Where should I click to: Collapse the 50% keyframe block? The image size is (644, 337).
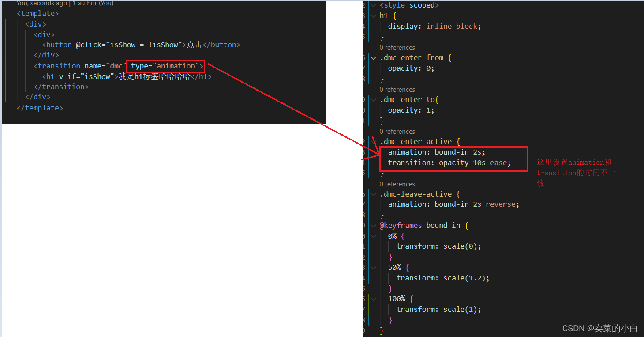coord(374,268)
